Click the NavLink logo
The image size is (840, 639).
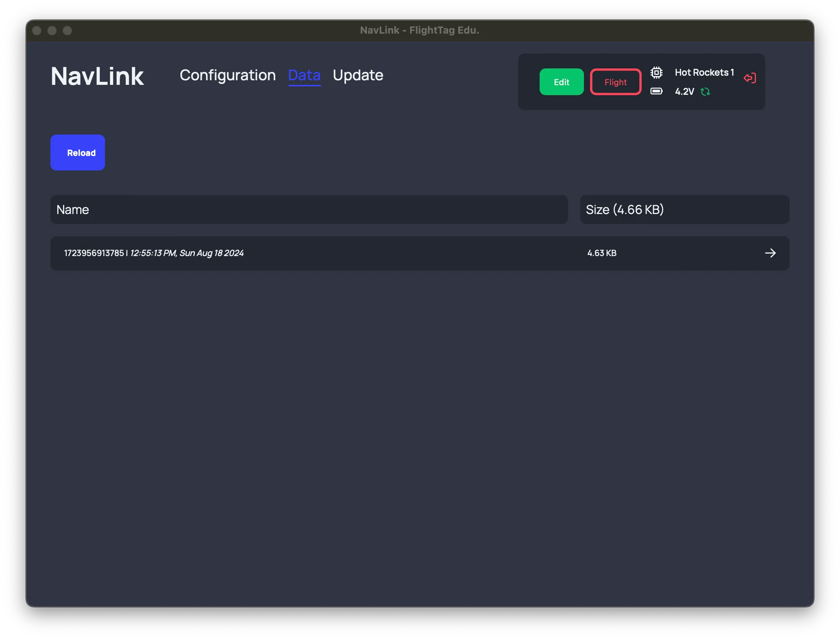tap(97, 76)
